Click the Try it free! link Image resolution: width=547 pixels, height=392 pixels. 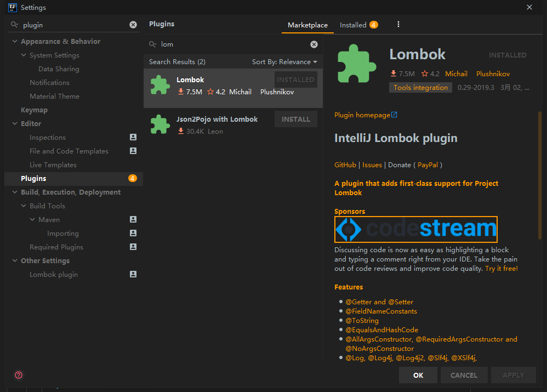502,269
